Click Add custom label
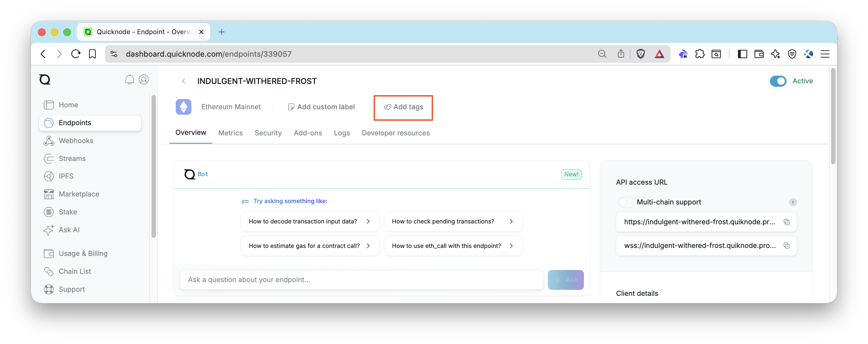 point(322,107)
